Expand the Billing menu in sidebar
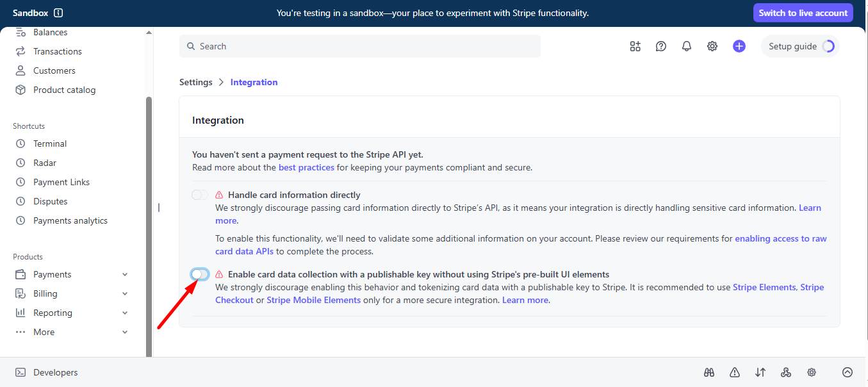The height and width of the screenshot is (387, 868). (125, 293)
